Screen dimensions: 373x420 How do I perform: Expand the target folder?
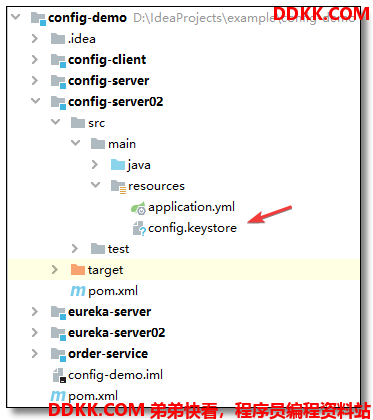point(55,270)
